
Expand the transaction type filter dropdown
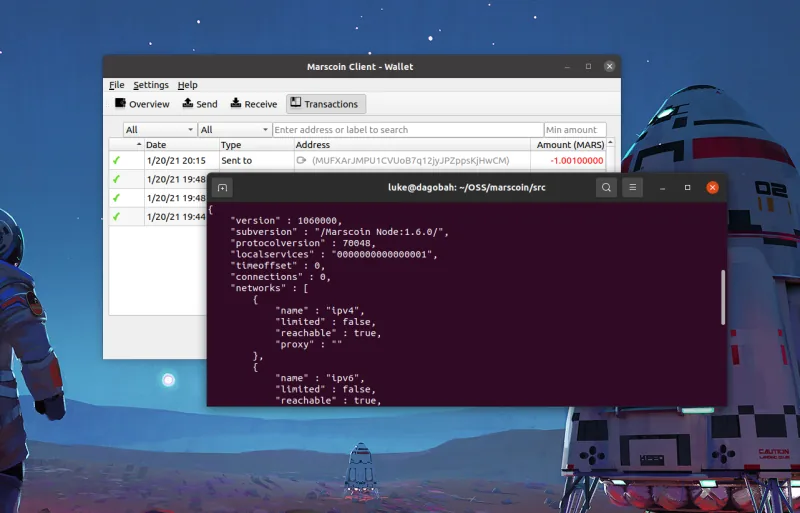tap(234, 130)
